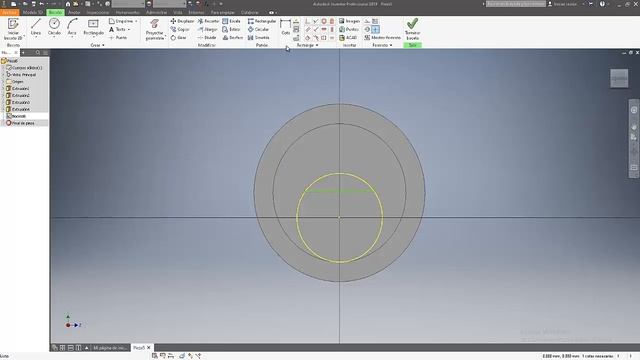Click Circular pattern tool
Screen dimensions: 640x360
(258, 29)
